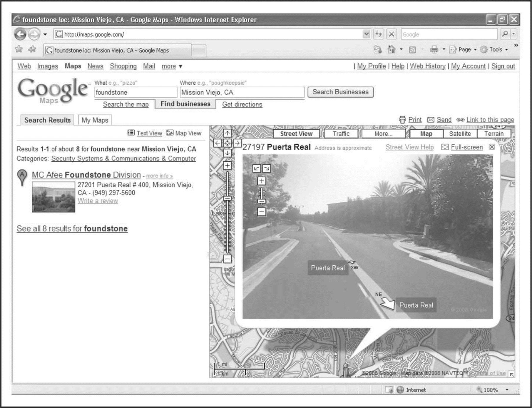The width and height of the screenshot is (532, 408).
Task: Open MC Afee Foundstone Division link
Action: pos(86,175)
